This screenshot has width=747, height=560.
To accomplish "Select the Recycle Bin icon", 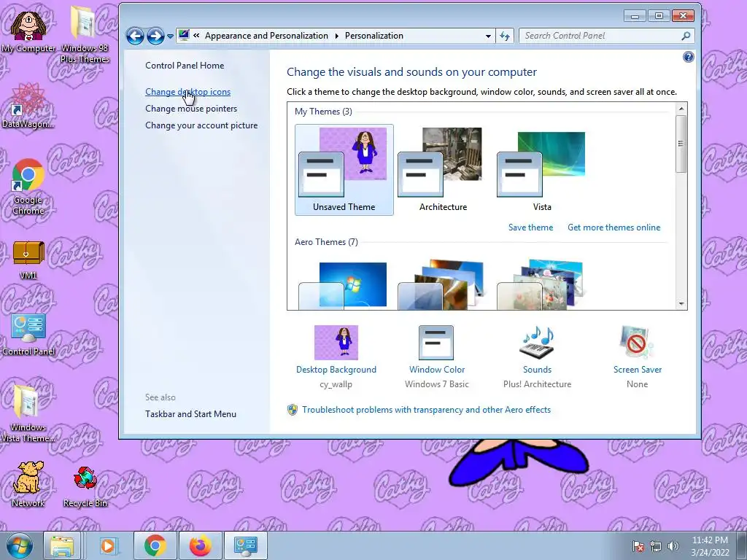I will 85,486.
